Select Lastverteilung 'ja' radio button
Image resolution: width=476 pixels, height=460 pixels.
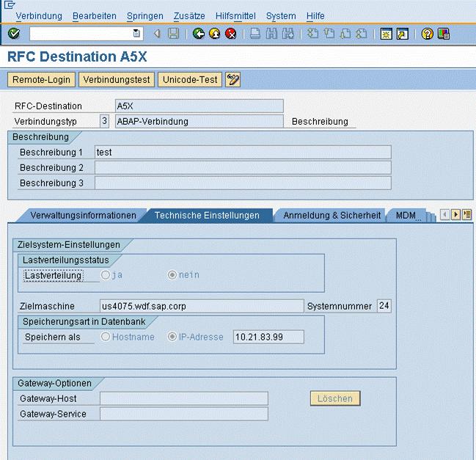106,275
